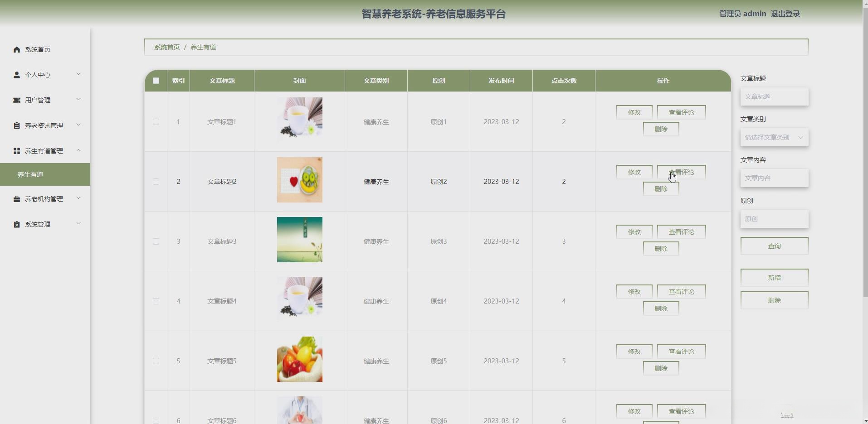
Task: Click the home icon beside 系统首页
Action: coord(17,49)
